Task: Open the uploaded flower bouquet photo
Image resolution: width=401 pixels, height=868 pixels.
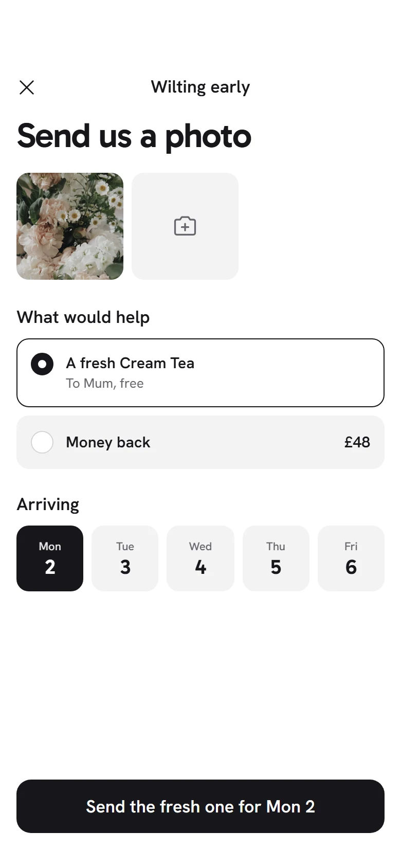Action: (70, 226)
